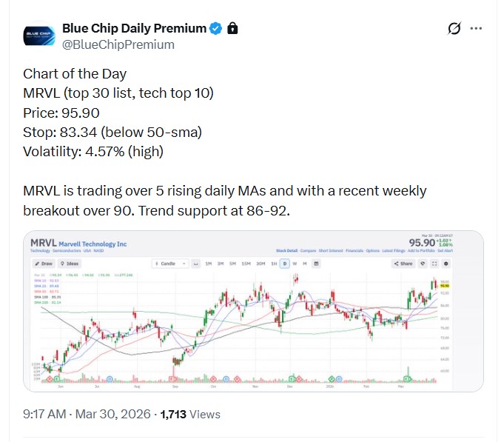Switch to the 1M intraday interval
The image size is (504, 442).
click(x=209, y=263)
